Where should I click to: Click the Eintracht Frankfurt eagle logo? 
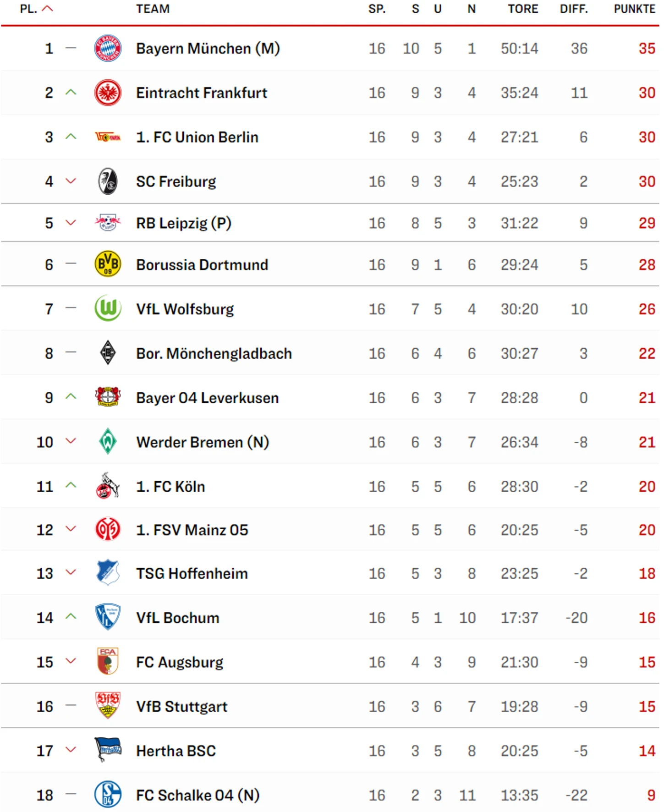[108, 93]
